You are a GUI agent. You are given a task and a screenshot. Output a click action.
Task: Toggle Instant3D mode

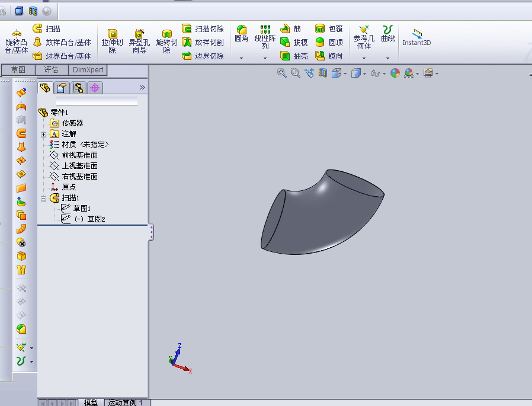(416, 38)
